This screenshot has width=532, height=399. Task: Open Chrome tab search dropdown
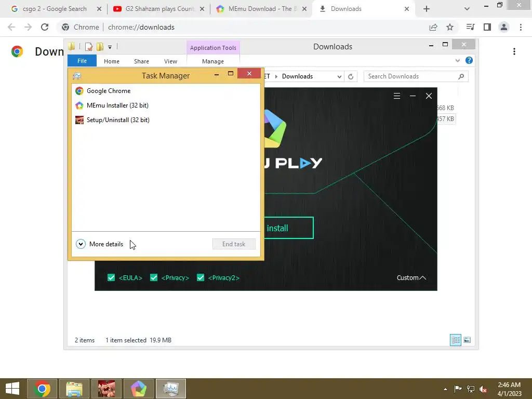[467, 9]
